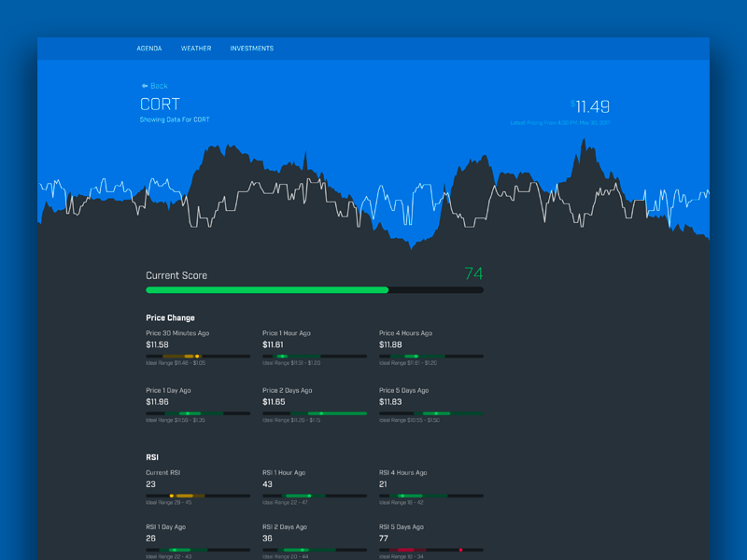Click RSI 4 Hours Ago value 21
This screenshot has width=747, height=560.
[x=383, y=484]
